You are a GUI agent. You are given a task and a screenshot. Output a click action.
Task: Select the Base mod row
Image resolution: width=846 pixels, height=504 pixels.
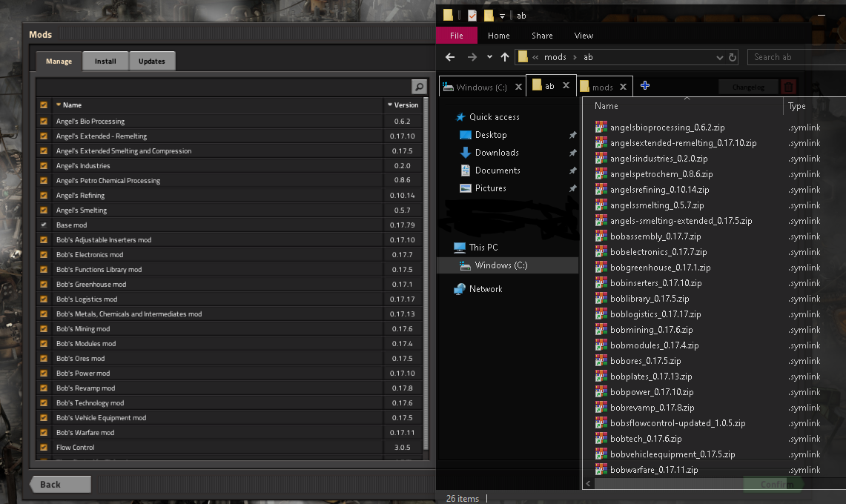click(x=230, y=225)
